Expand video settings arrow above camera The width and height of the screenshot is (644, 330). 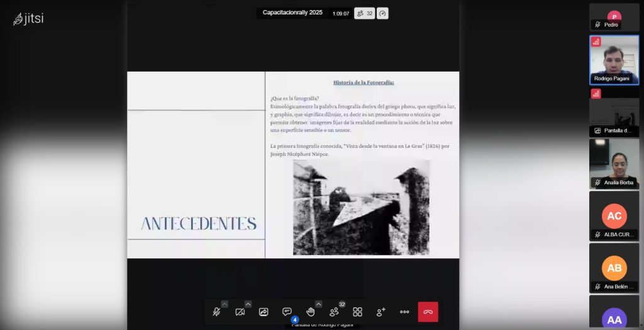(248, 304)
